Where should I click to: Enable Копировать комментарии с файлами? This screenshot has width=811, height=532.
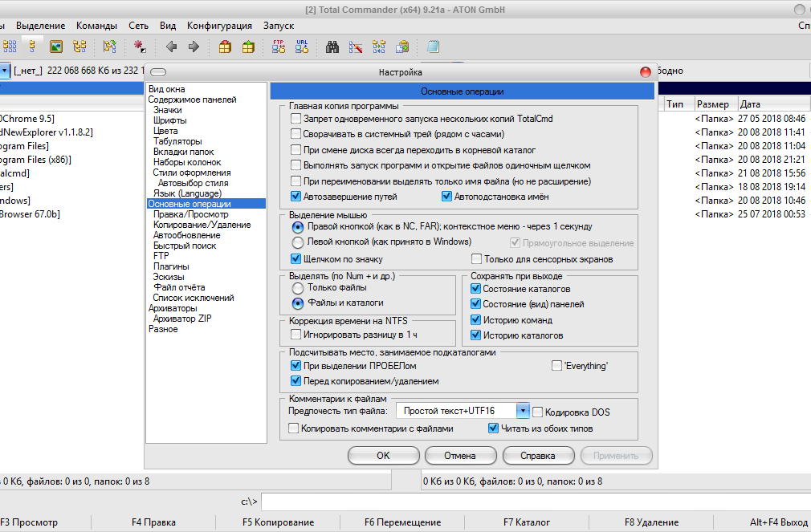(294, 428)
